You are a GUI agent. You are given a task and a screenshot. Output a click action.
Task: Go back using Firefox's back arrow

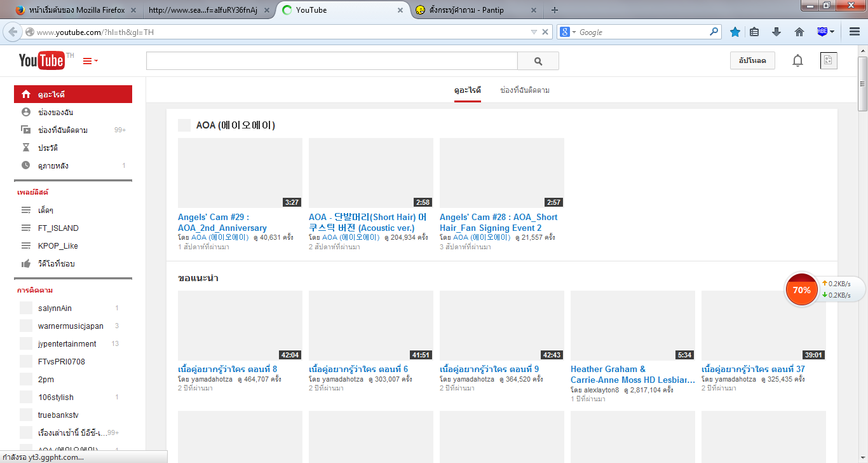pos(12,32)
